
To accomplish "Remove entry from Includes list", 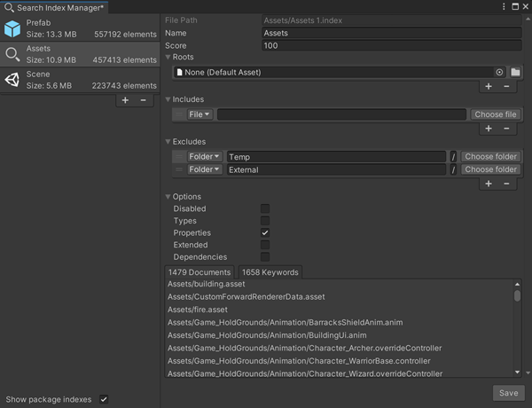I will click(x=506, y=129).
